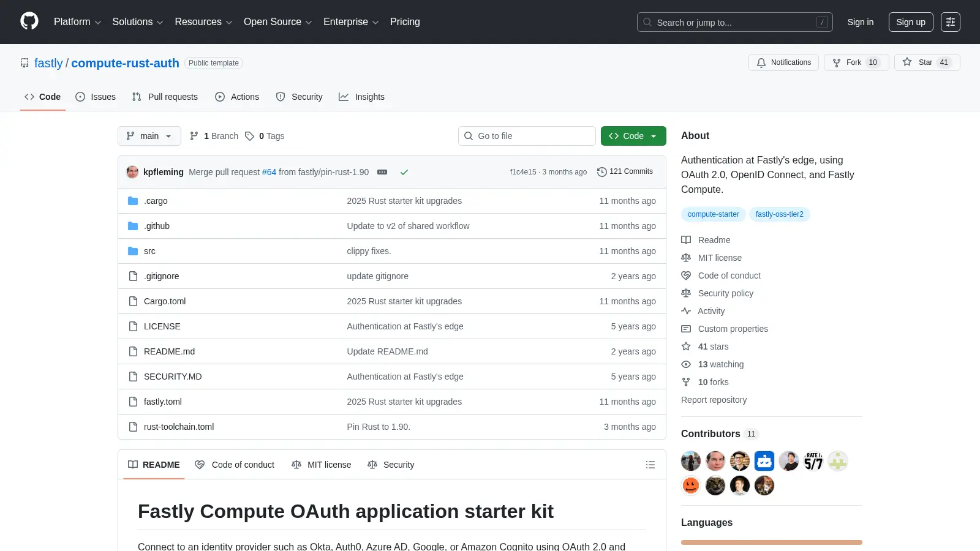980x551 pixels.
Task: Open the GitHub home logo
Action: (x=29, y=21)
